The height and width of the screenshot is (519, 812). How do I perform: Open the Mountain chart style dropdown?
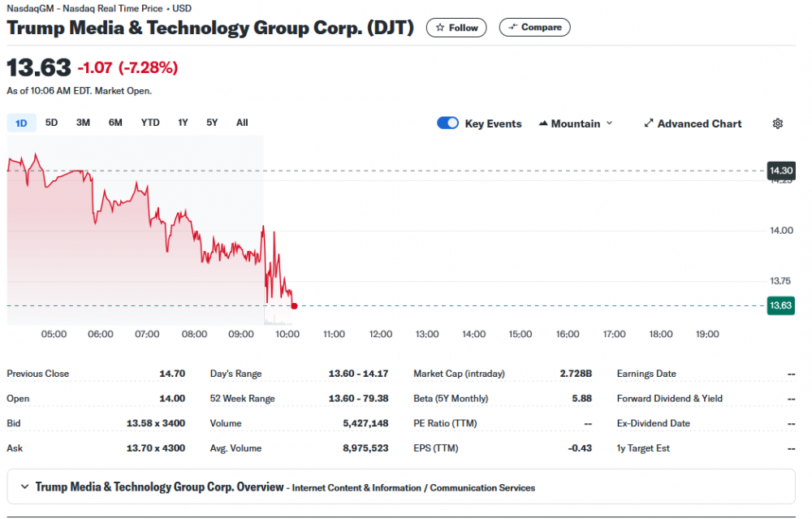coord(576,123)
